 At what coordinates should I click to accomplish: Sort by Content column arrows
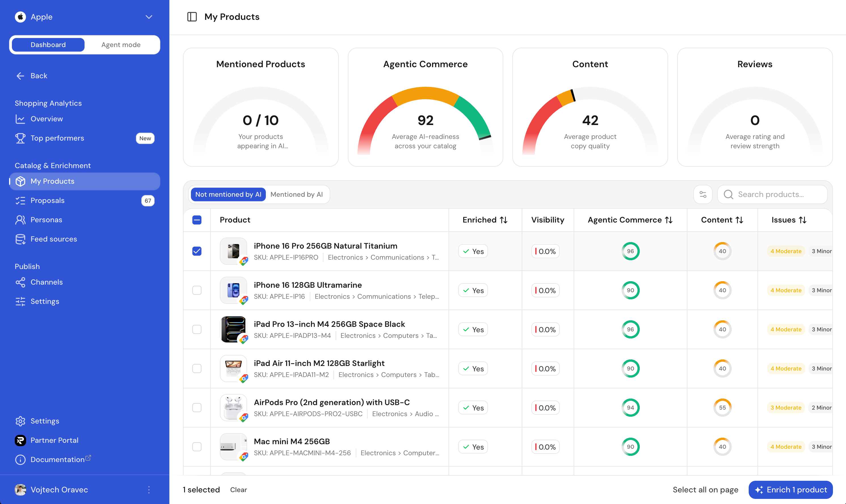[x=739, y=220]
